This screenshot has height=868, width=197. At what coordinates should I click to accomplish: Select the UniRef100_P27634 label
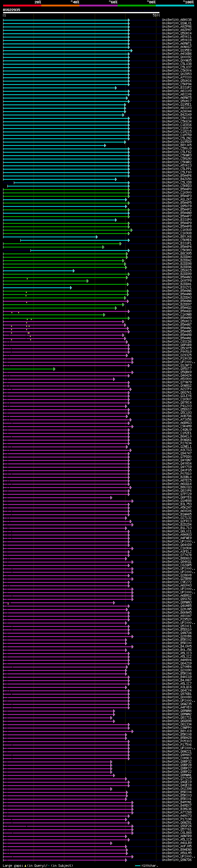point(177,443)
